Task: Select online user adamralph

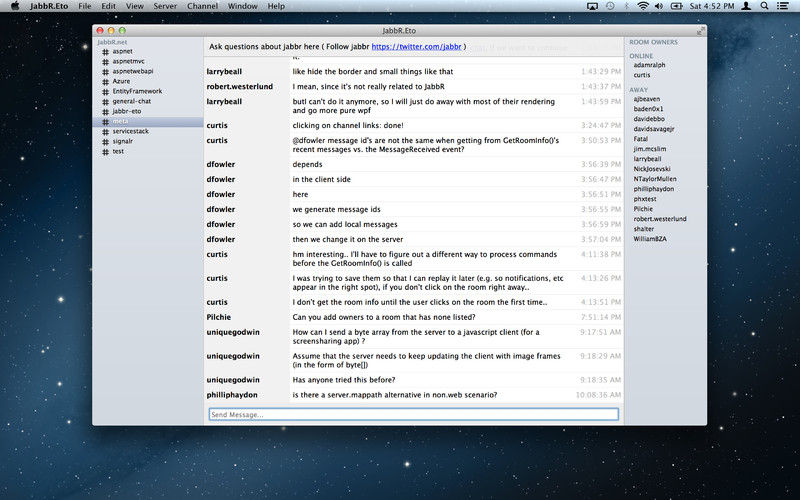Action: pos(649,65)
